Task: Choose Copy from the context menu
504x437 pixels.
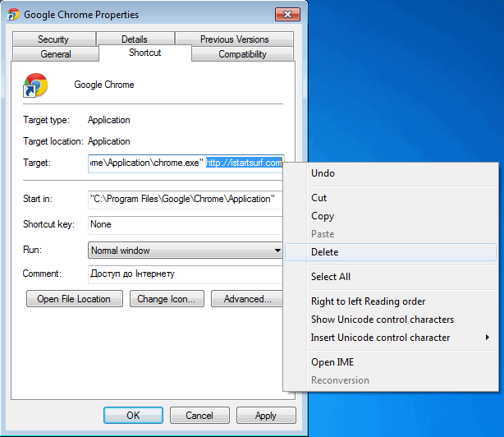Action: pos(391,216)
